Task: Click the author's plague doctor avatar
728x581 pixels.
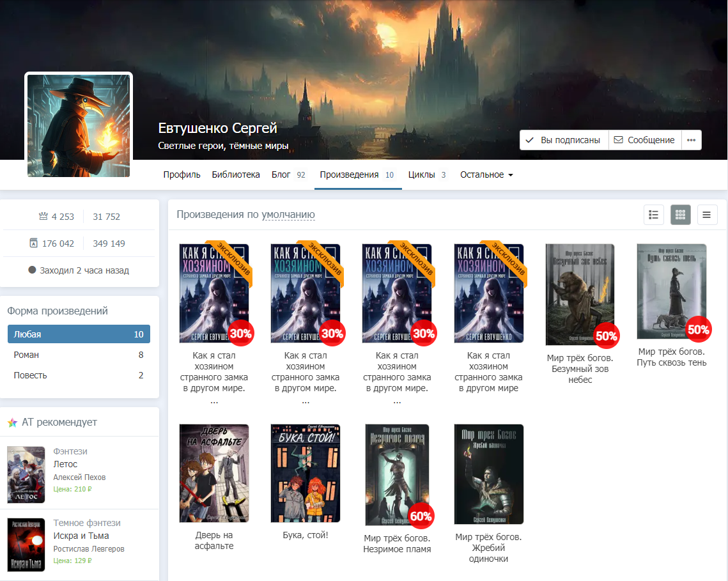Action: [79, 125]
